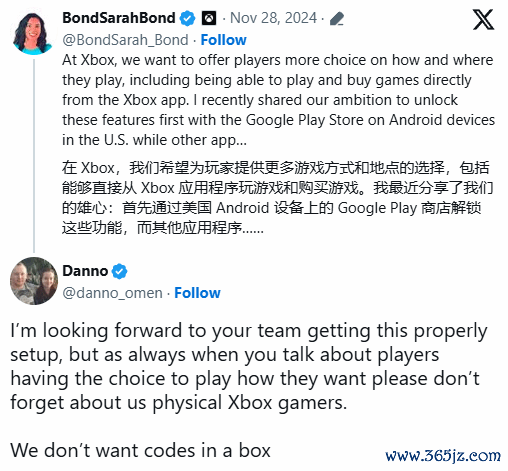Image resolution: width=508 pixels, height=471 pixels.
Task: Click Danno's reply text body
Action: (248, 366)
